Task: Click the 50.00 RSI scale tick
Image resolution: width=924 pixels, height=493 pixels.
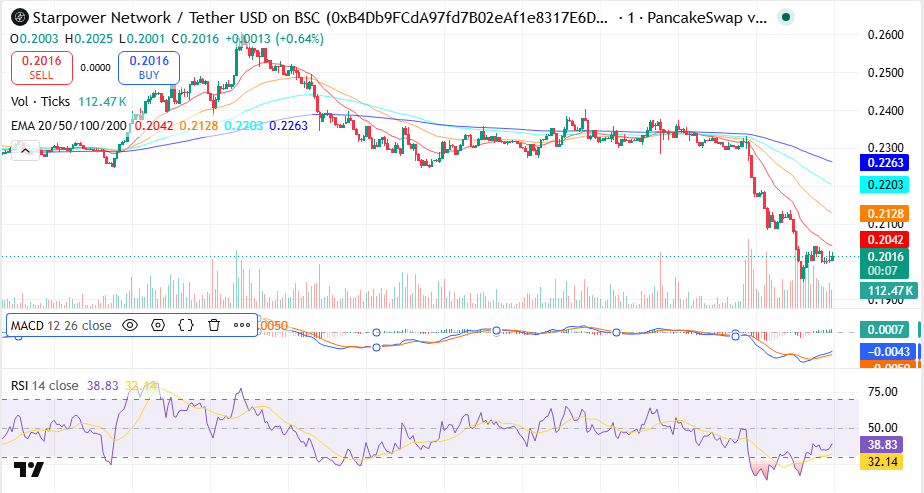Action: pos(882,428)
